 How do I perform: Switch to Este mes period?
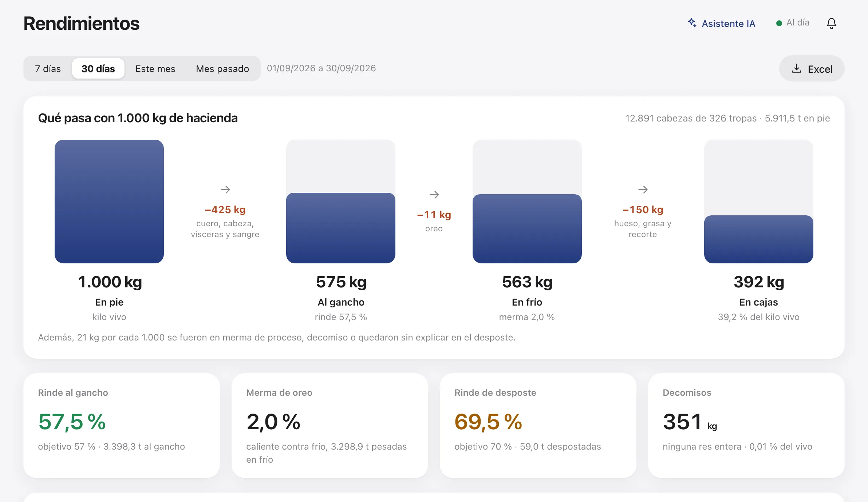click(155, 68)
